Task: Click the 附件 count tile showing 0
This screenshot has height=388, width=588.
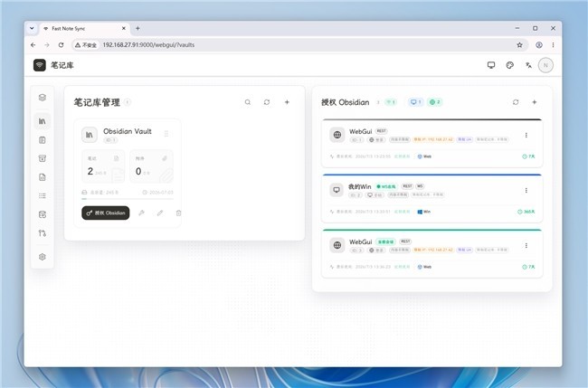Action: pos(151,166)
